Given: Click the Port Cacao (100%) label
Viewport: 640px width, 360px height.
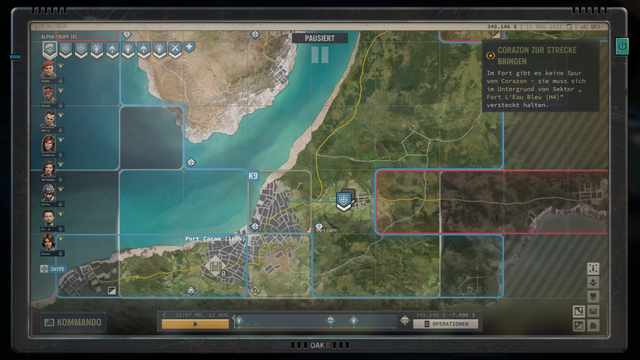Looking at the screenshot, I should [215, 239].
